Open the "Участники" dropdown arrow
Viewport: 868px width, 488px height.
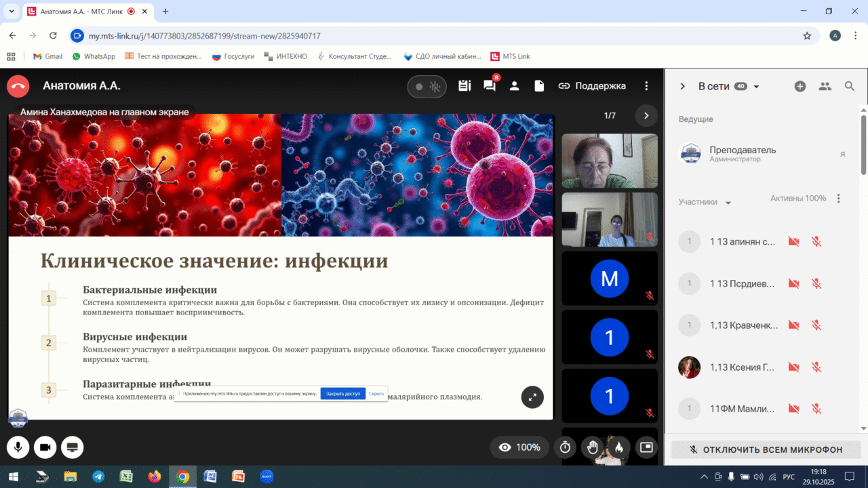(x=728, y=203)
